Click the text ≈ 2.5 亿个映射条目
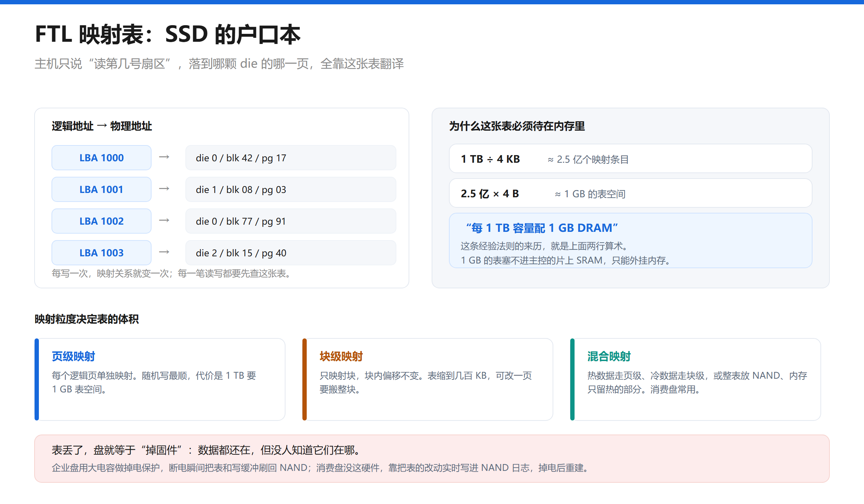This screenshot has height=504, width=864. [x=588, y=159]
